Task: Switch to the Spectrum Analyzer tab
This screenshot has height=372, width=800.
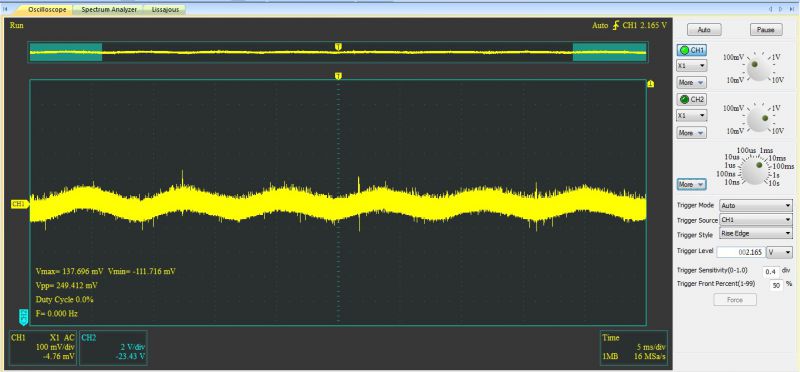Action: click(x=109, y=9)
